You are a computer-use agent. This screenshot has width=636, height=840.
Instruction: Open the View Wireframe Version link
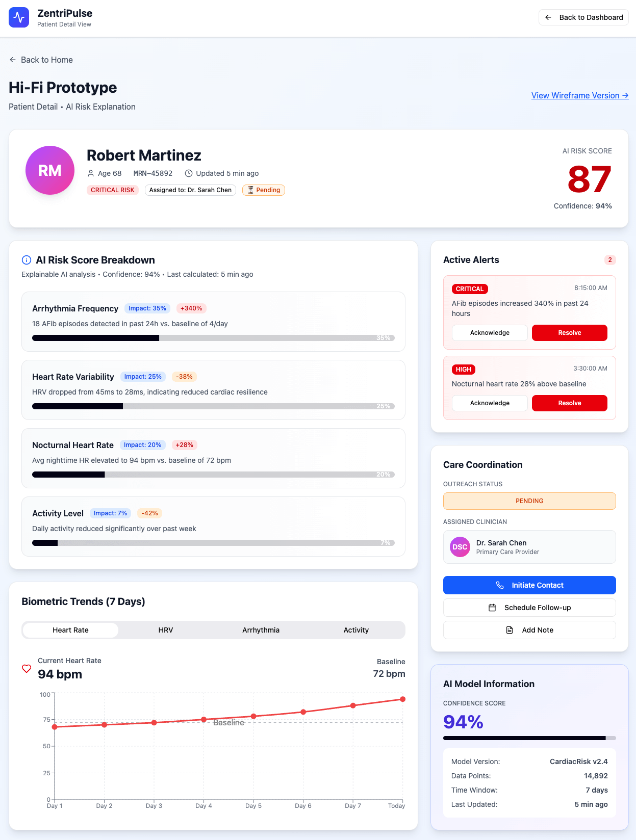tap(579, 95)
